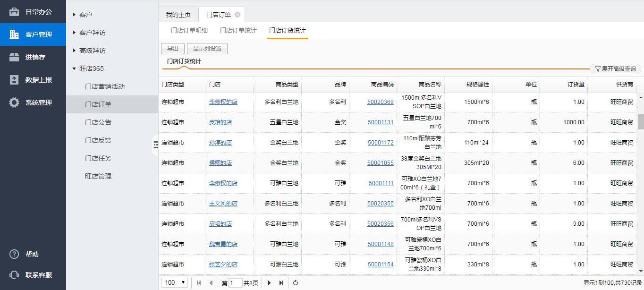This screenshot has width=644, height=290.
Task: Click the 联系客服 headset icon
Action: tap(14, 275)
